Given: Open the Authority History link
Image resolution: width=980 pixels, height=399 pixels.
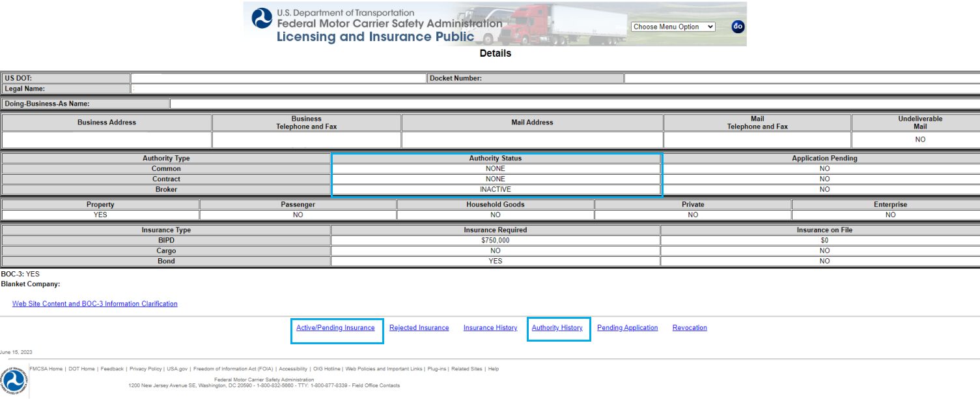Looking at the screenshot, I should pyautogui.click(x=557, y=328).
